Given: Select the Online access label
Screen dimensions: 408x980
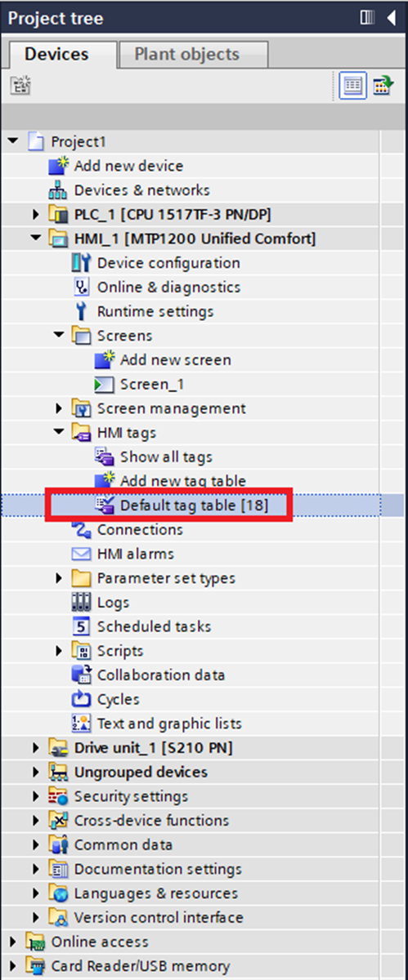Looking at the screenshot, I should click(x=100, y=942).
